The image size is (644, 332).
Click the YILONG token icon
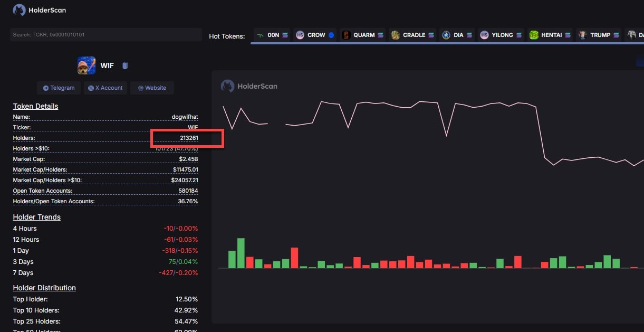(484, 35)
